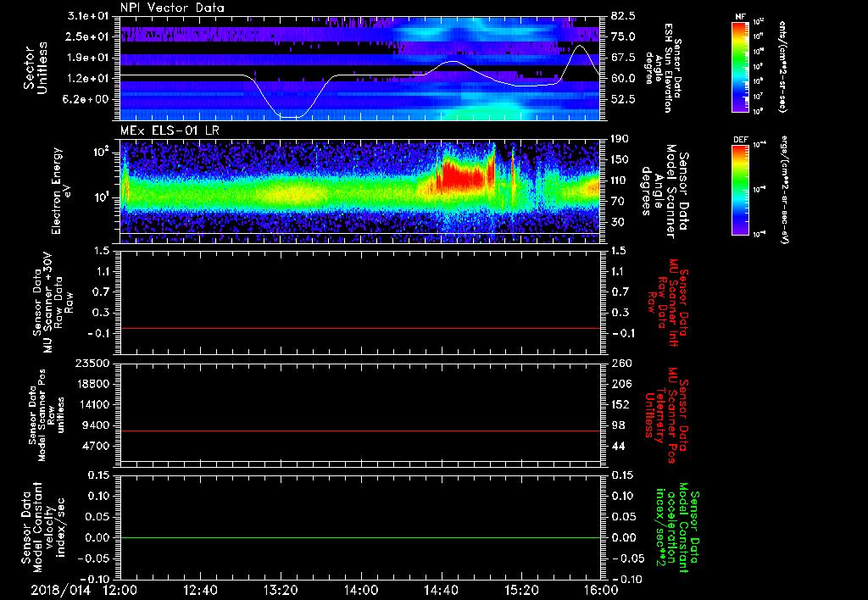
Task: Click the 67.5 degree tick label
Action: (623, 58)
